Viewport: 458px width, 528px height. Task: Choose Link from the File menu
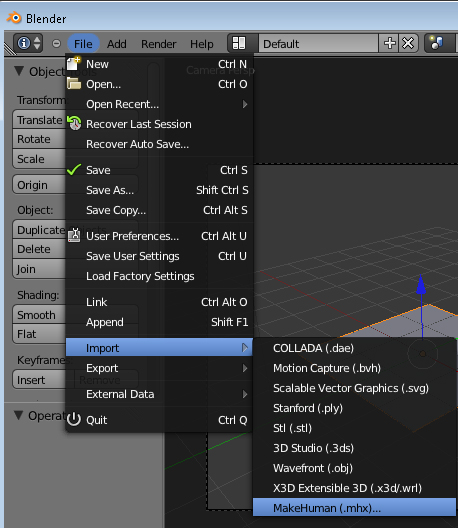point(159,302)
